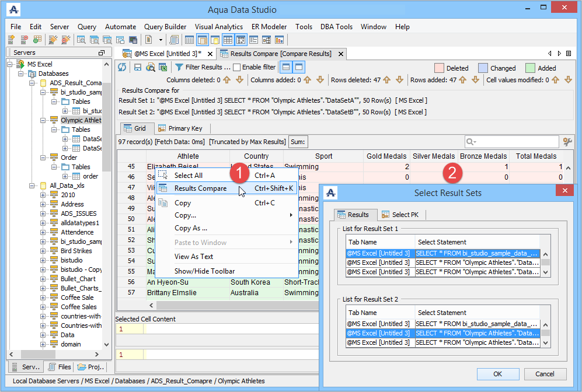Click the Filter Results funnel icon
Viewport: 582px width, 392px height.
tap(179, 68)
